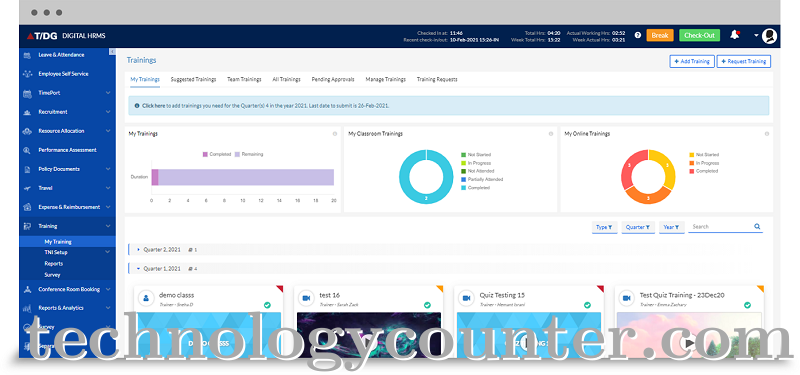Image resolution: width=800 pixels, height=375 pixels.
Task: Click the Add Training button
Action: 692,61
